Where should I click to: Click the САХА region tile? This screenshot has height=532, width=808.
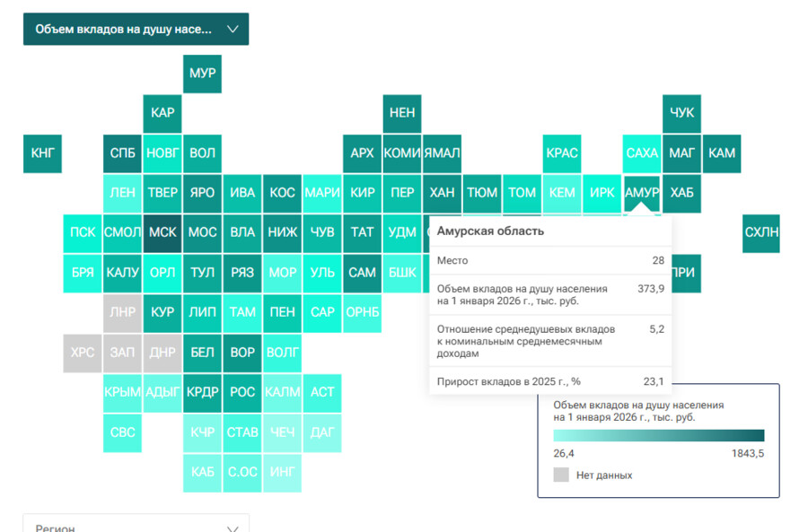coord(642,153)
